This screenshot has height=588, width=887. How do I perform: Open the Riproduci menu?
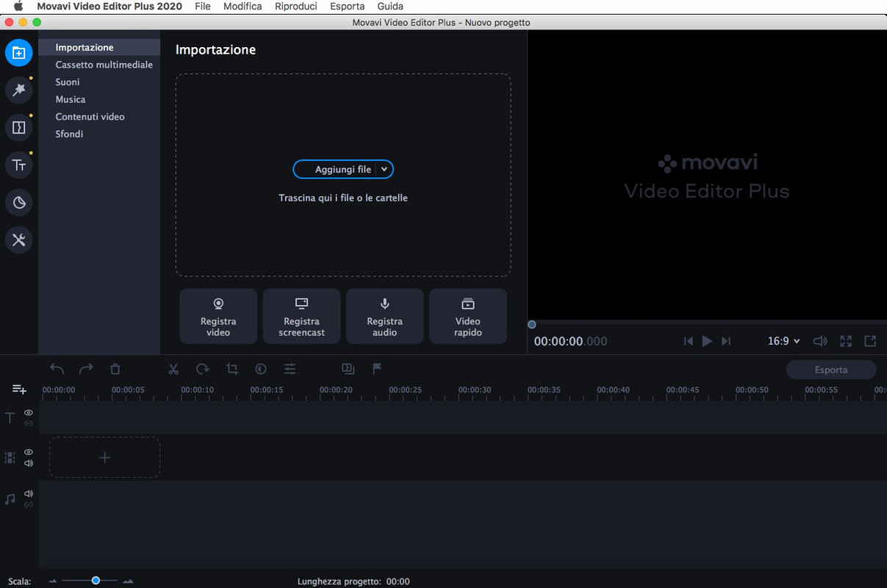[295, 6]
